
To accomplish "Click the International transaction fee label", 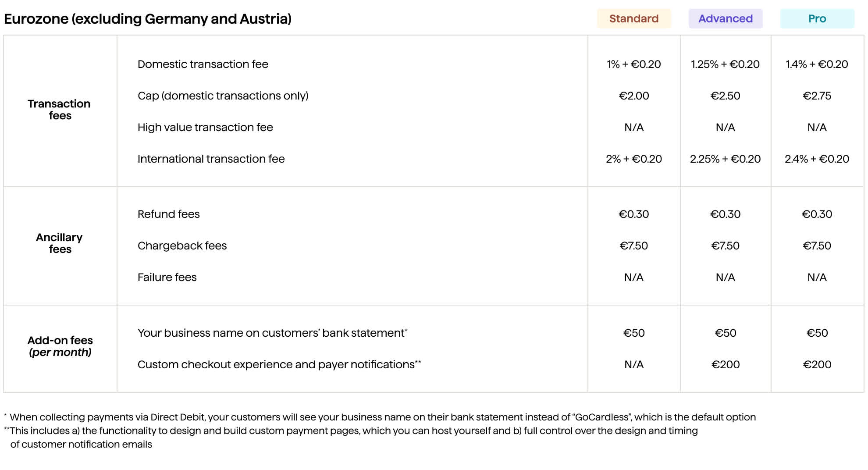I will point(211,159).
